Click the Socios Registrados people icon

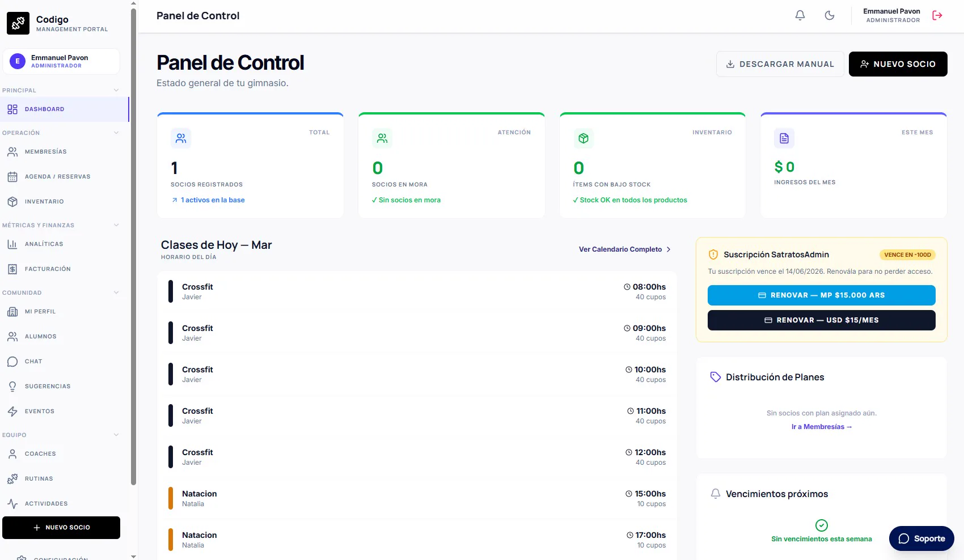[181, 138]
